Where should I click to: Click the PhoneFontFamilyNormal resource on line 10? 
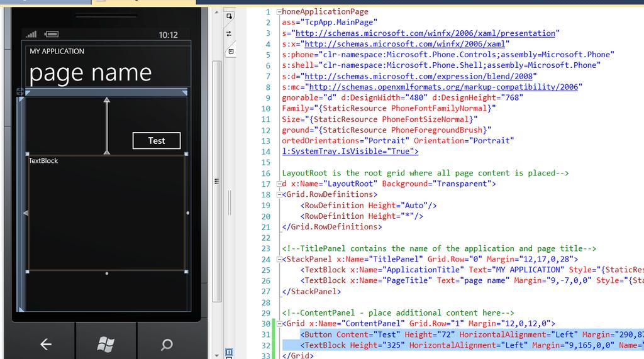(440, 108)
